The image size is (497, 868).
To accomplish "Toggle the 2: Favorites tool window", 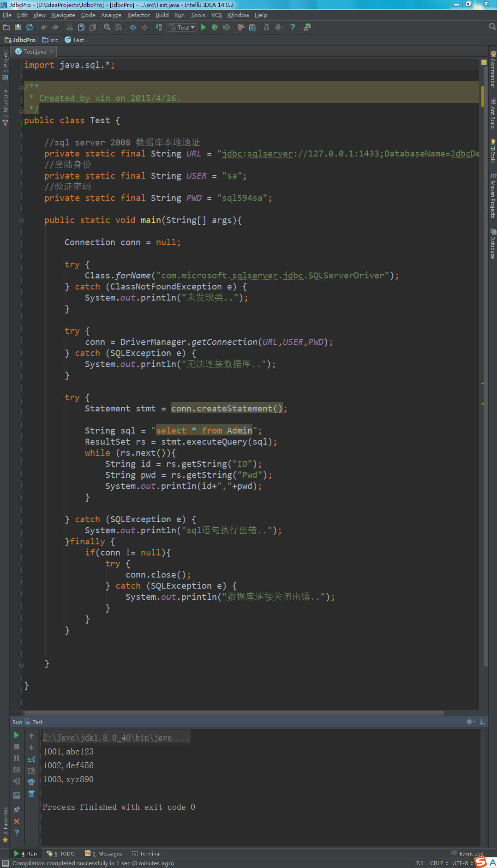I will [5, 825].
